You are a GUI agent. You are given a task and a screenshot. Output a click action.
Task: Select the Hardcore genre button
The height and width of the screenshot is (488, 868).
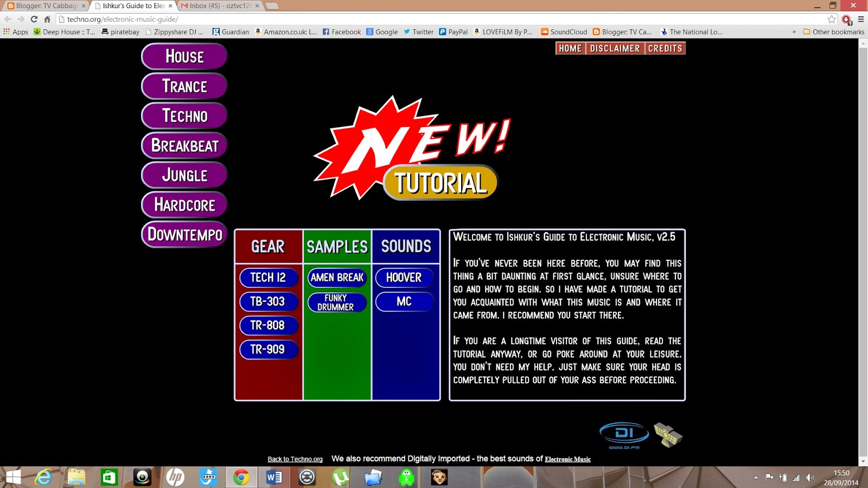[x=184, y=204]
